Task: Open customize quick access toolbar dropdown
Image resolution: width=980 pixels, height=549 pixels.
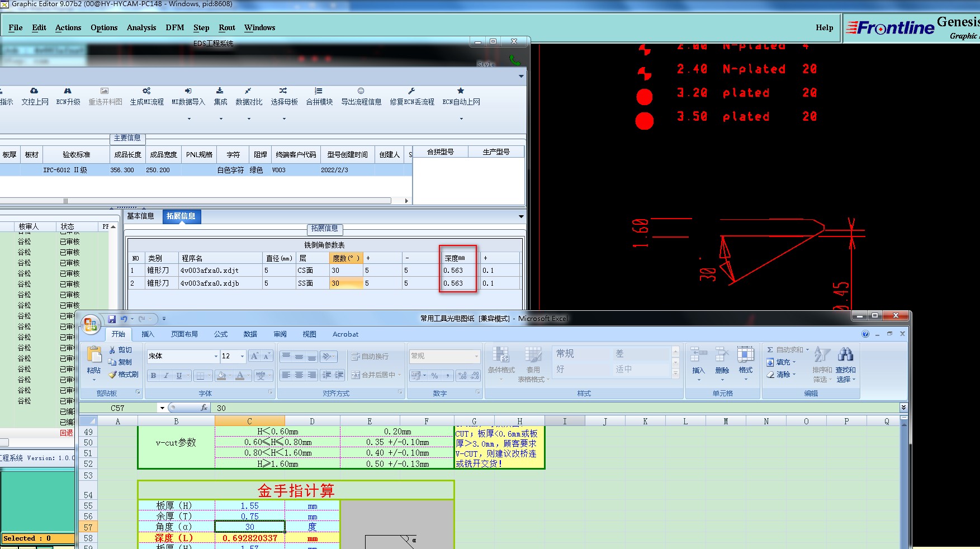Action: click(x=164, y=319)
